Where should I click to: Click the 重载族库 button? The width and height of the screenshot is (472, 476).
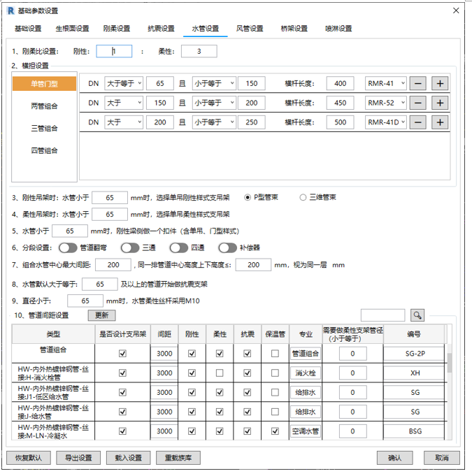(x=178, y=458)
